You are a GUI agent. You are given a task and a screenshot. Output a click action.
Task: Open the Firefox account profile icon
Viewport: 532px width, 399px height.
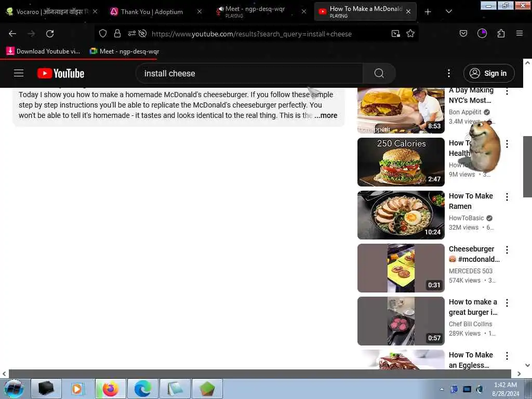pyautogui.click(x=482, y=34)
